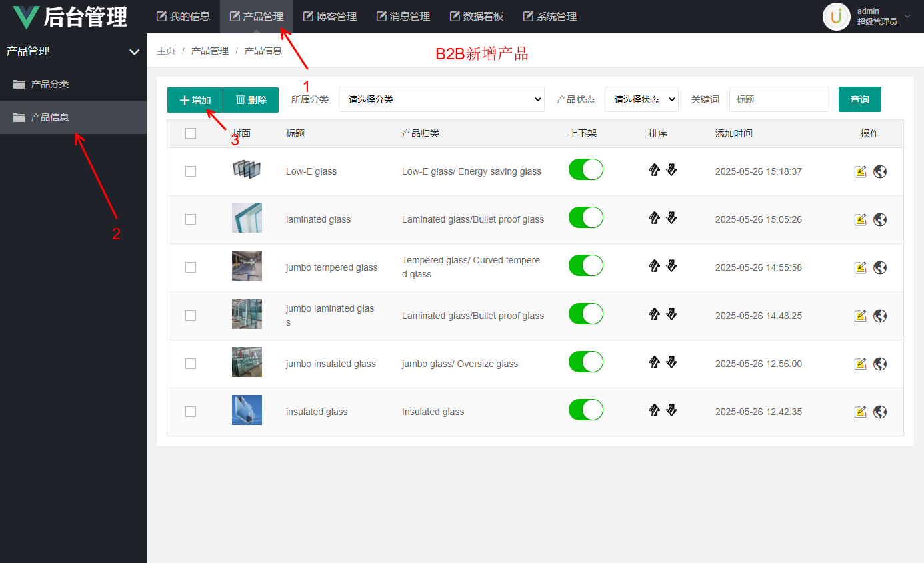Open 系统管理 in top navigation
This screenshot has height=563, width=924.
pos(550,17)
